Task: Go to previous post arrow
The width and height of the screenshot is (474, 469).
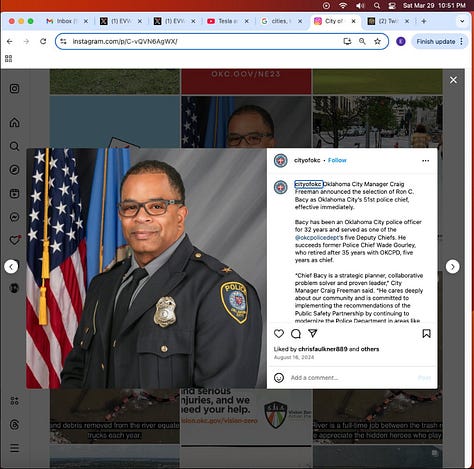Action: (11, 267)
